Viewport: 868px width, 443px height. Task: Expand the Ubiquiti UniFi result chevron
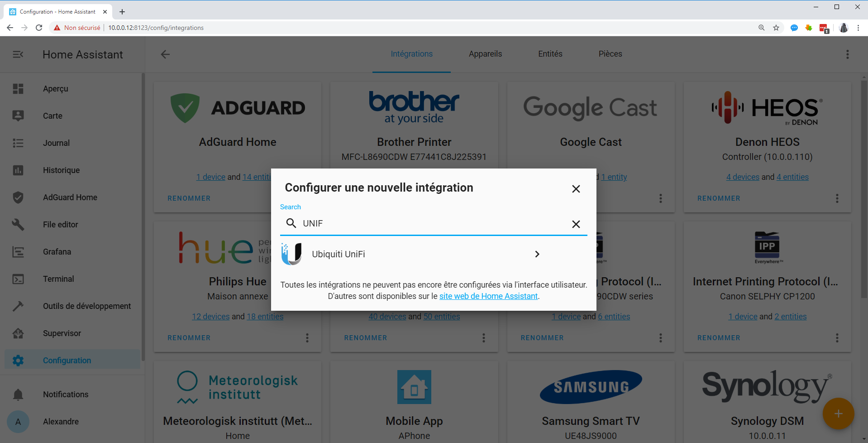(537, 254)
